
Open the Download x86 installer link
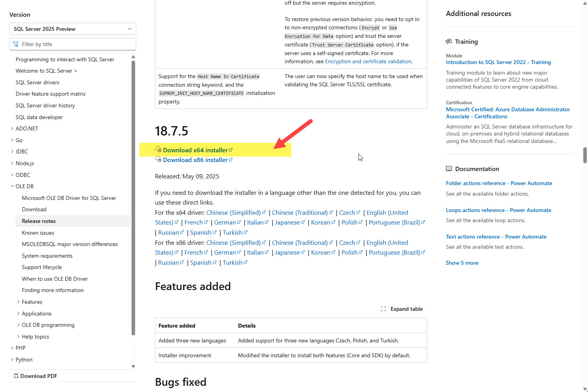click(195, 160)
